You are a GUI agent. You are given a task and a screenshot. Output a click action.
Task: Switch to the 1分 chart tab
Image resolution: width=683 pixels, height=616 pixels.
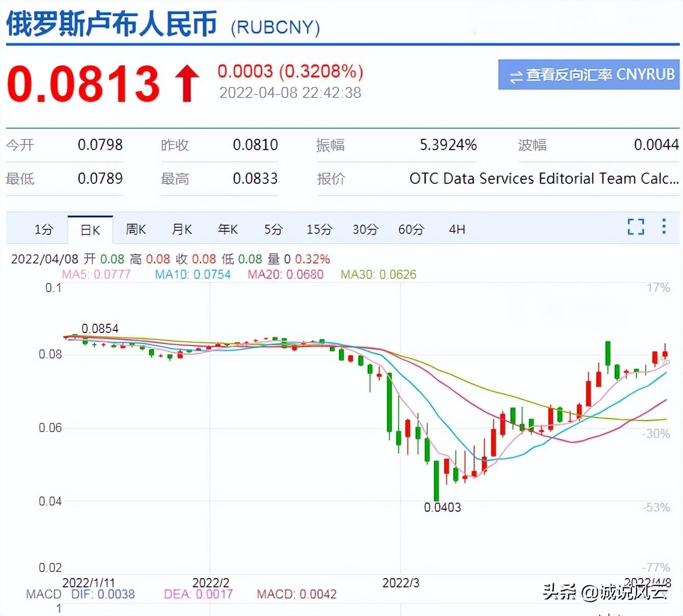44,229
